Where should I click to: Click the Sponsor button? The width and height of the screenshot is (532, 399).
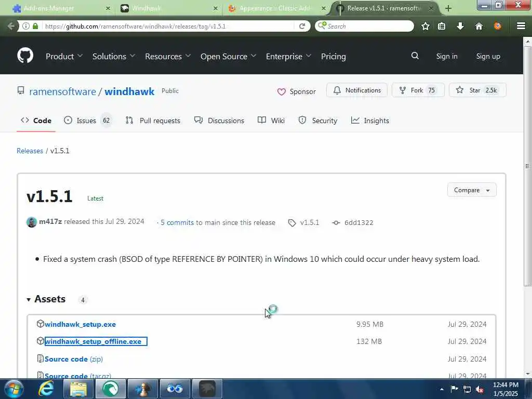[297, 91]
